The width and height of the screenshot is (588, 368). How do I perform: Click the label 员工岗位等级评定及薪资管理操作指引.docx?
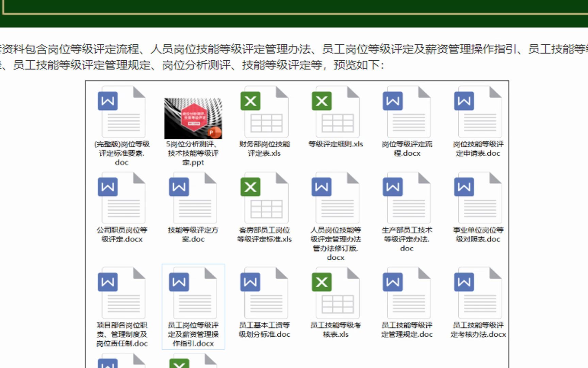coord(193,334)
